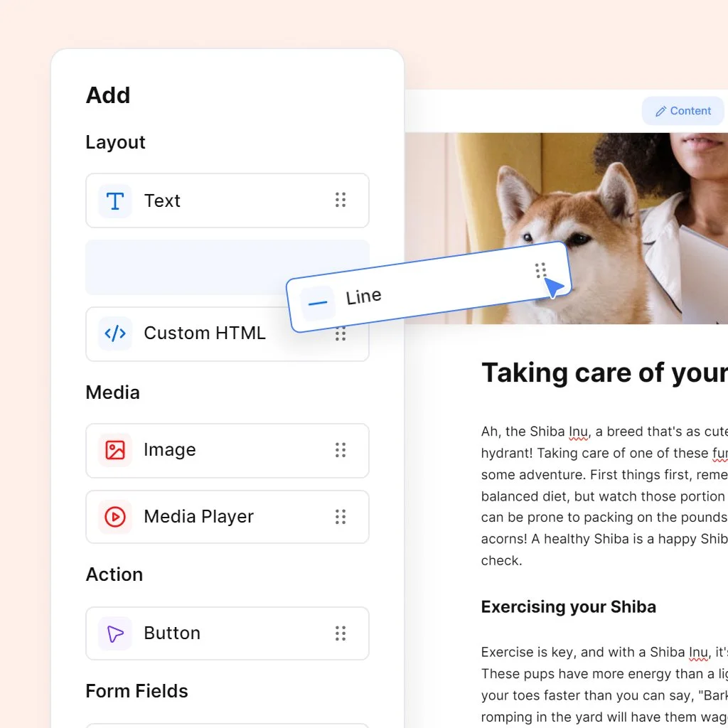Click the Text block T icon

pyautogui.click(x=114, y=201)
